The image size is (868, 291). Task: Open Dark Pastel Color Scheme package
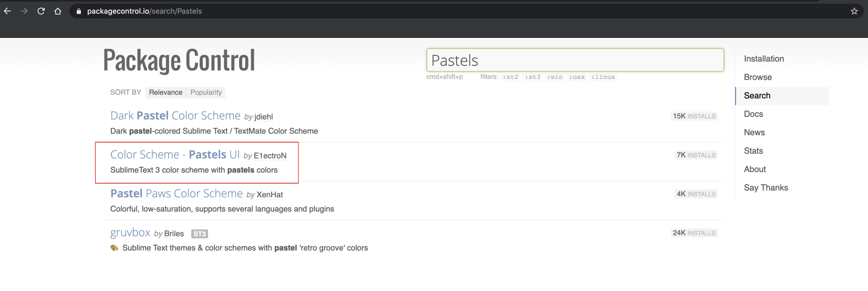[175, 116]
